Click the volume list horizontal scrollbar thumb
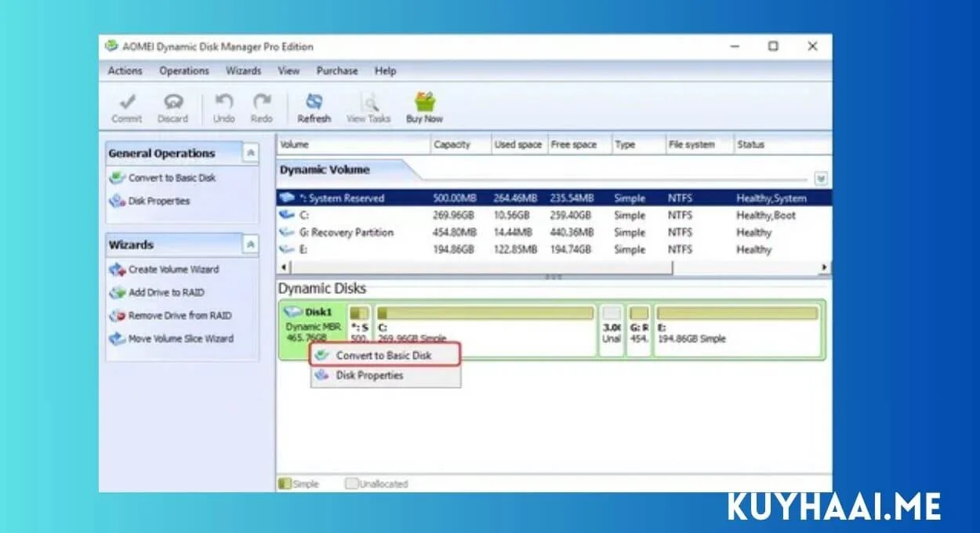980x533 pixels. pos(481,267)
